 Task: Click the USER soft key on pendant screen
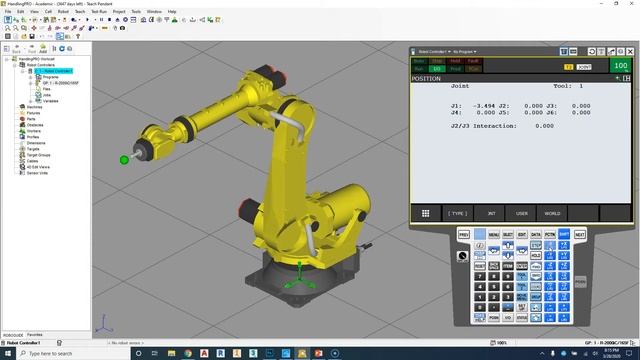coord(522,213)
